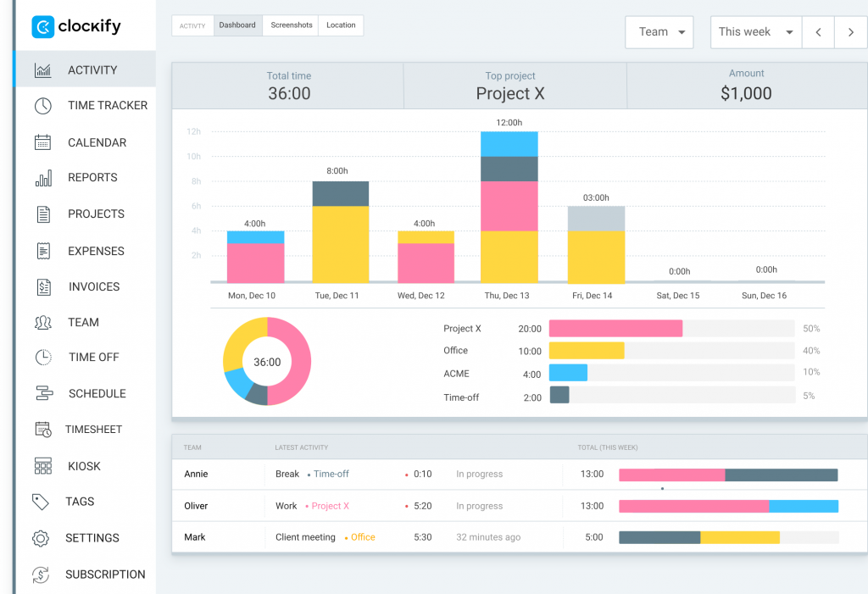Go to previous week arrow
Image resolution: width=868 pixels, height=594 pixels.
[x=818, y=32]
